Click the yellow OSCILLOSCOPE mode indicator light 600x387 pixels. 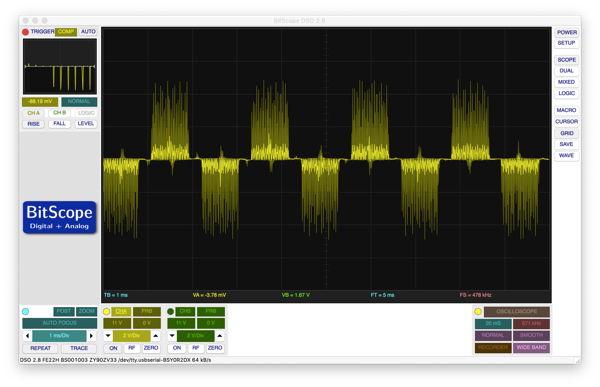[x=478, y=311]
